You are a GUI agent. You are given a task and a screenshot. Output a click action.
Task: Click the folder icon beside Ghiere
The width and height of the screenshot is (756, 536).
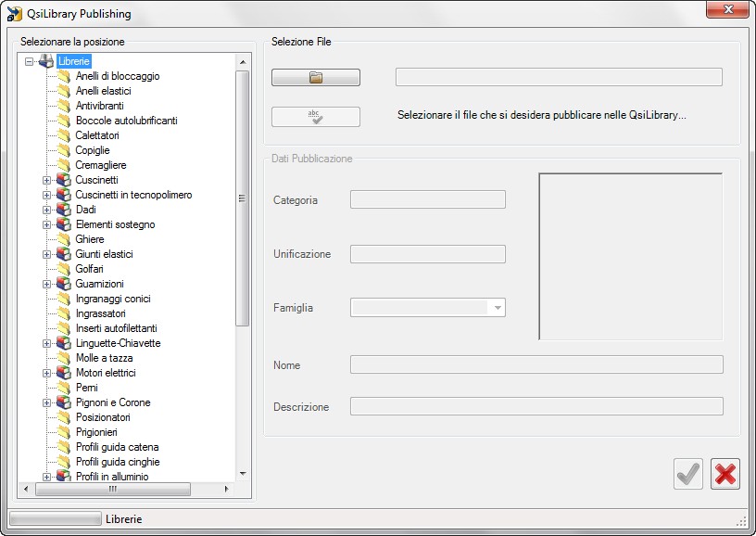(64, 239)
